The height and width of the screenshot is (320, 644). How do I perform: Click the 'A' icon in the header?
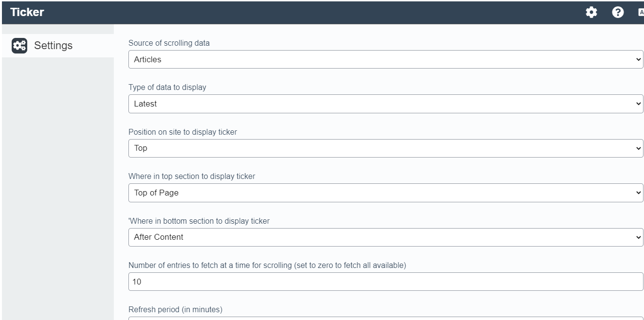(x=641, y=13)
